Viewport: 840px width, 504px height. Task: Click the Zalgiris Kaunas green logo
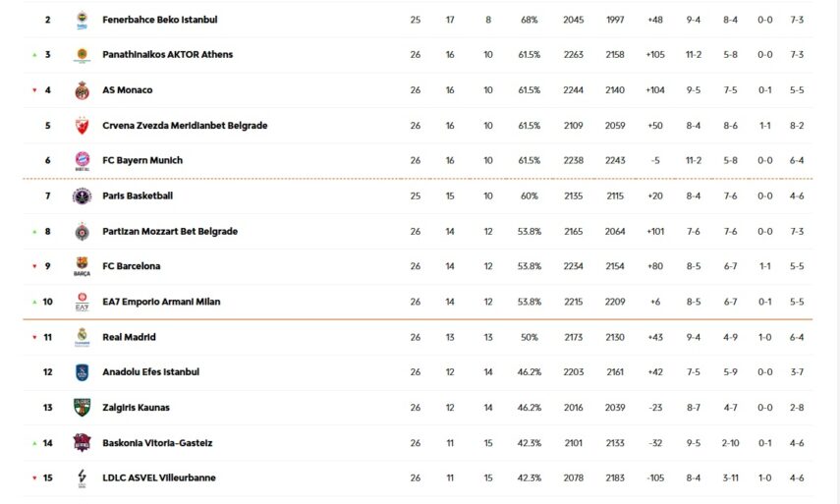click(83, 408)
